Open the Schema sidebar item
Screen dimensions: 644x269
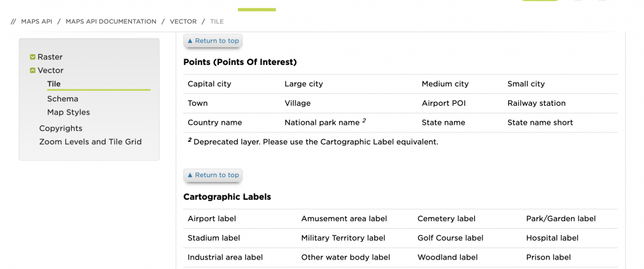click(62, 99)
